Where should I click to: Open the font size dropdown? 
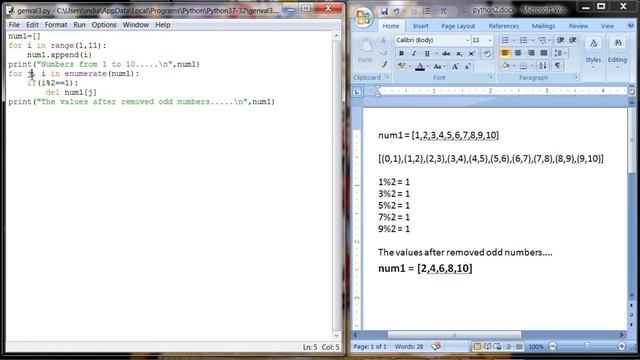tap(490, 40)
